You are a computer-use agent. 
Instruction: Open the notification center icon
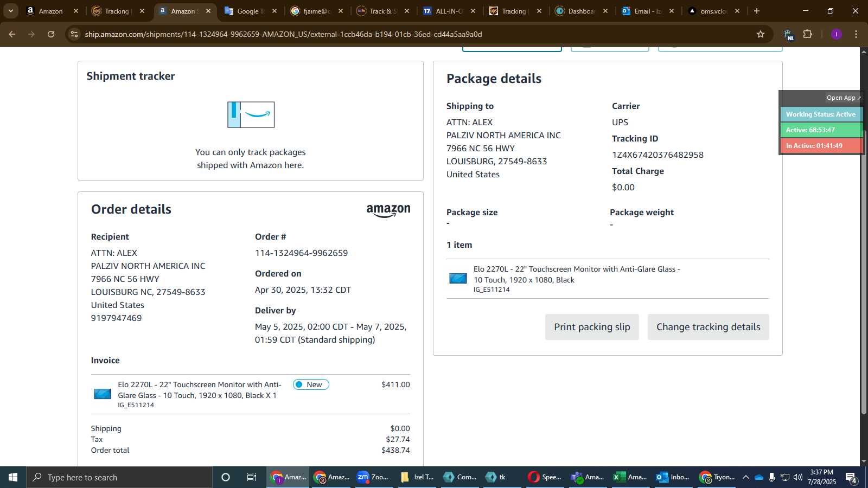tap(851, 478)
